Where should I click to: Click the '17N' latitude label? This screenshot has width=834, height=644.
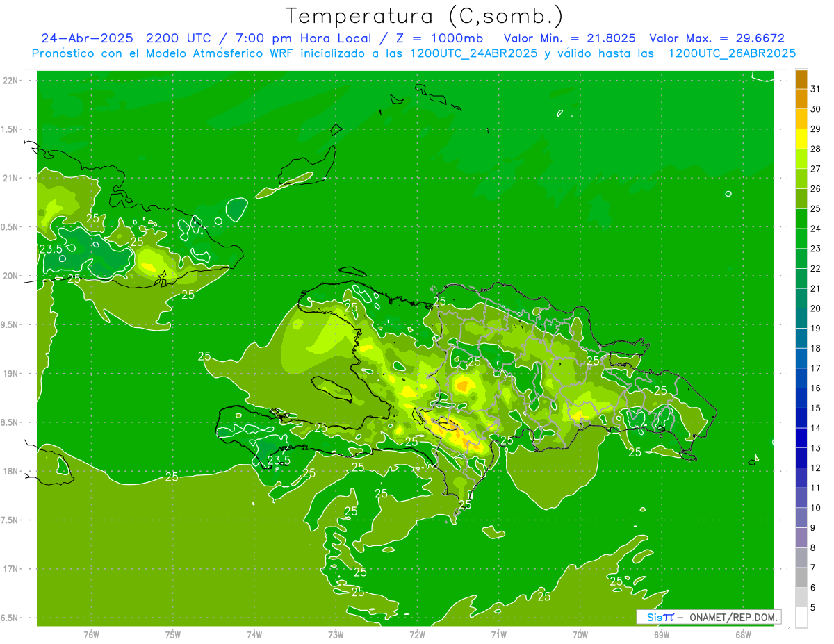[11, 569]
